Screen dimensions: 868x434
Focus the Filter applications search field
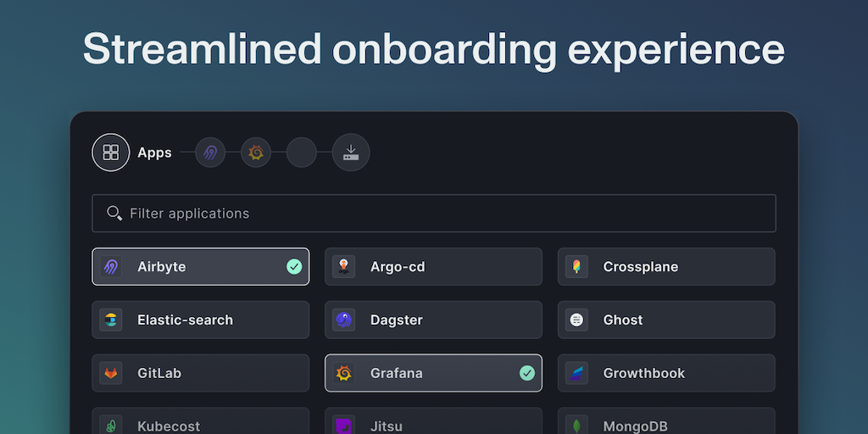441,214
